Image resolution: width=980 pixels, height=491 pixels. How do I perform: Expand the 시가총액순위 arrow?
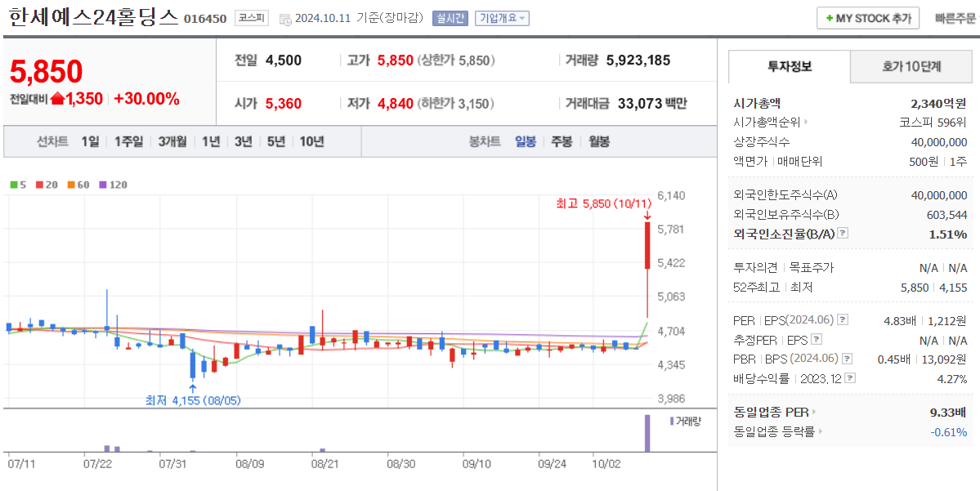tap(806, 122)
